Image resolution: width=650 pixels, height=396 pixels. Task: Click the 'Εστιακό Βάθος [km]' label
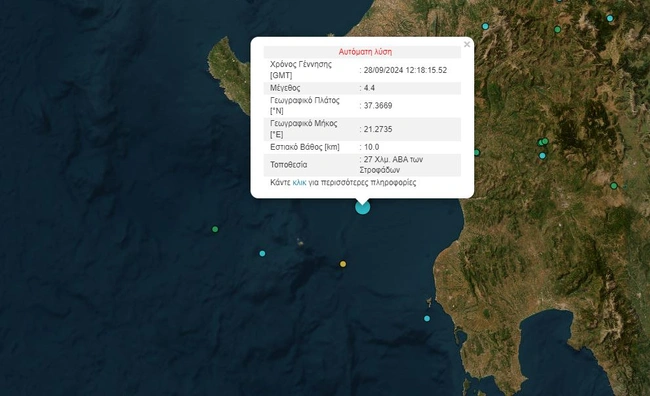coord(305,147)
